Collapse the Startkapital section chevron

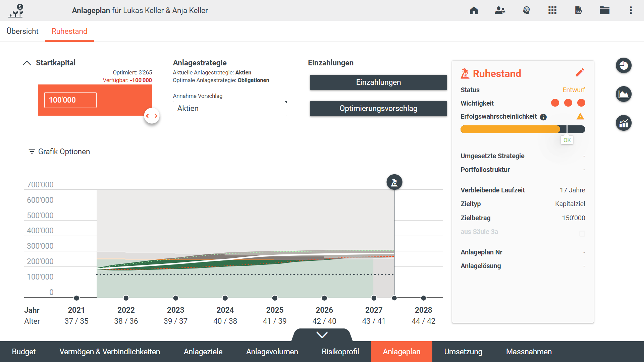[x=27, y=63]
